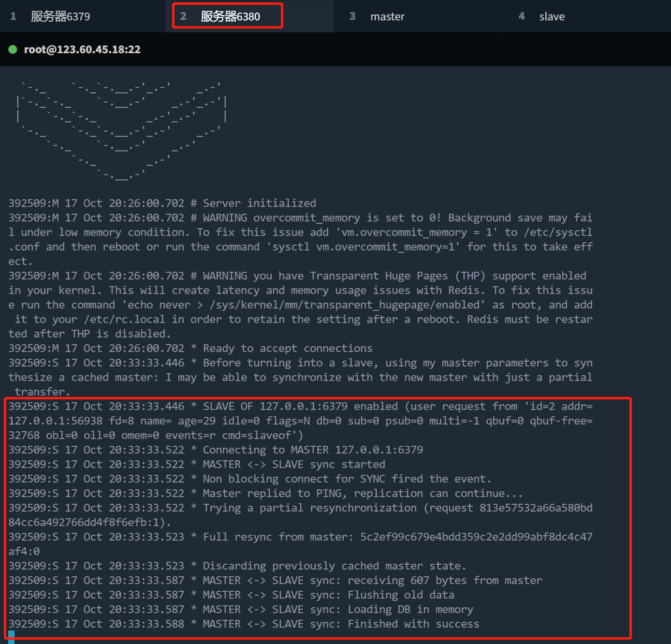Click the number 4 beside slave
The height and width of the screenshot is (644, 671).
pyautogui.click(x=522, y=16)
